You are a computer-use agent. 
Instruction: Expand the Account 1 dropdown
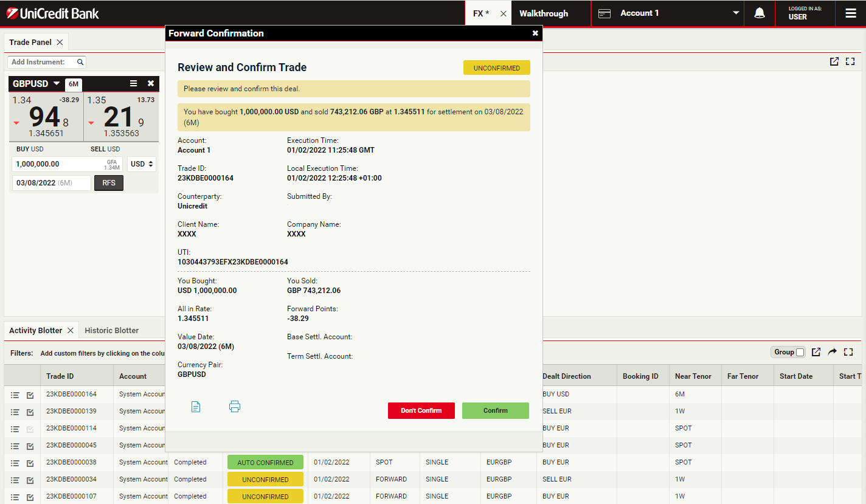coord(736,13)
